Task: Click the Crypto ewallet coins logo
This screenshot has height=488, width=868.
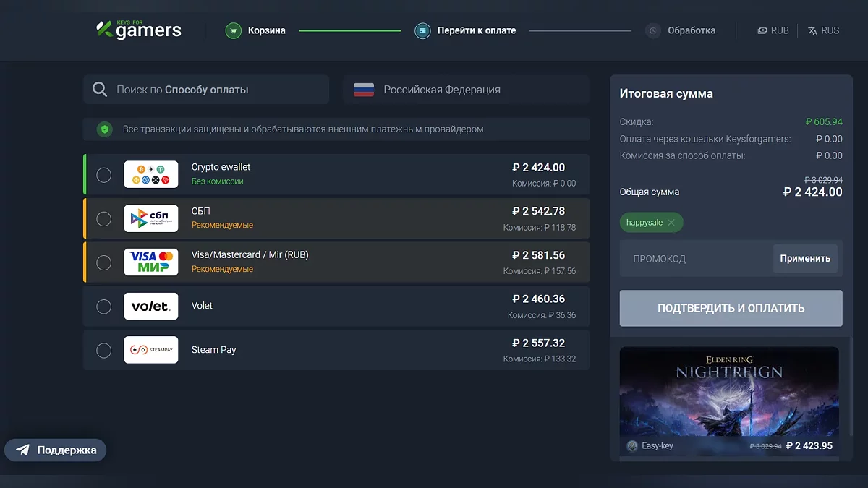Action: (x=150, y=174)
